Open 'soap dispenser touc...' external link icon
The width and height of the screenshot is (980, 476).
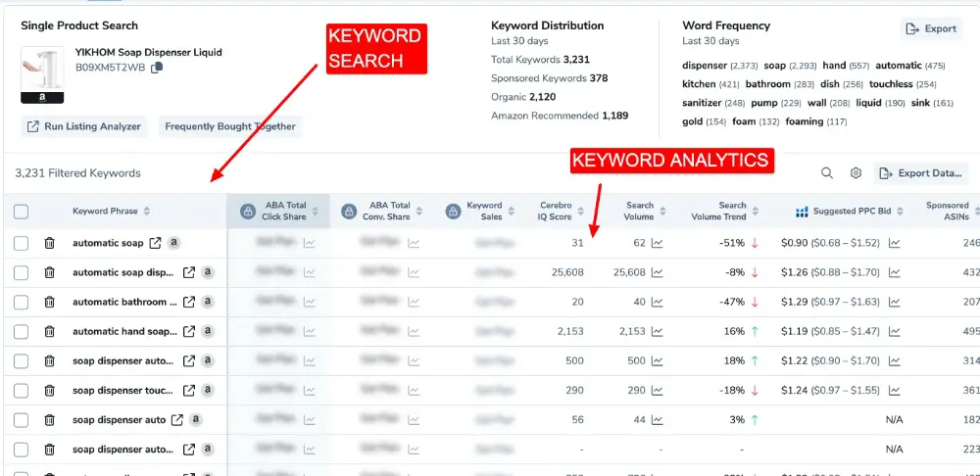point(188,391)
